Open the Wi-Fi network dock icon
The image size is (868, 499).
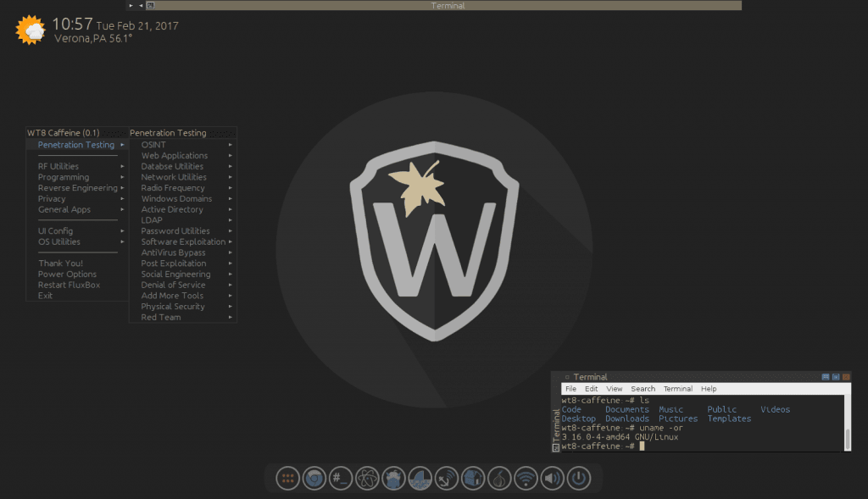pyautogui.click(x=526, y=479)
